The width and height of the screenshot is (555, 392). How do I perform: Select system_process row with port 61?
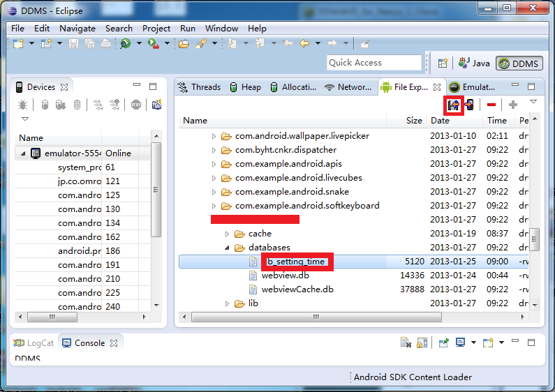pyautogui.click(x=82, y=167)
